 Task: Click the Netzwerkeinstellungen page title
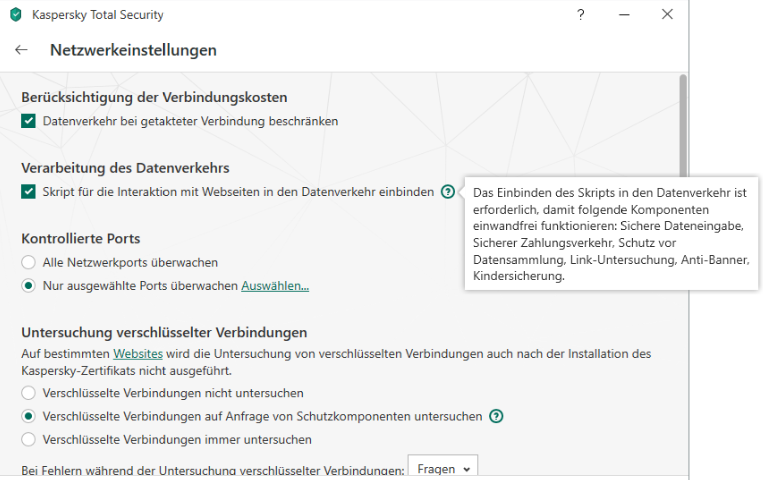(x=133, y=50)
